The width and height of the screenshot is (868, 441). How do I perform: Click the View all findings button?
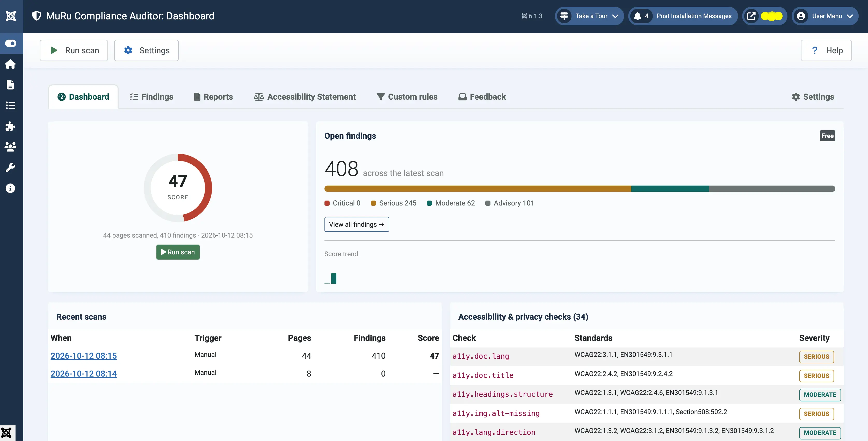357,225
